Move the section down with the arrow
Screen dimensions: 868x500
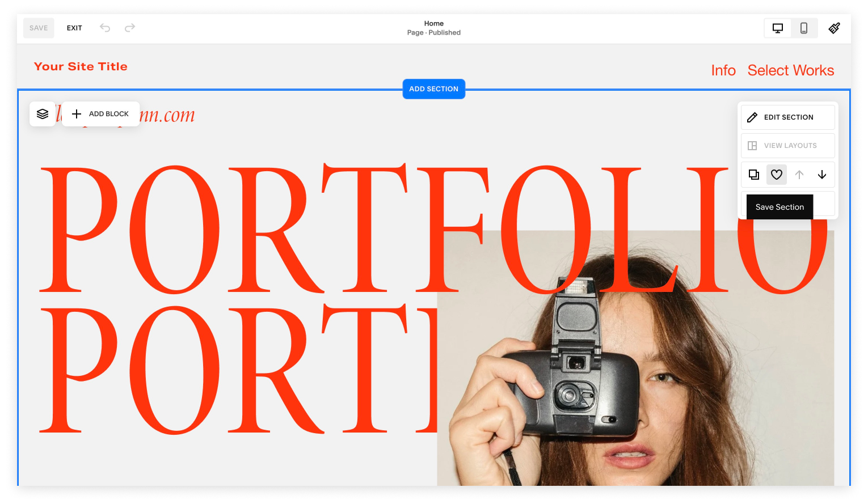tap(822, 175)
